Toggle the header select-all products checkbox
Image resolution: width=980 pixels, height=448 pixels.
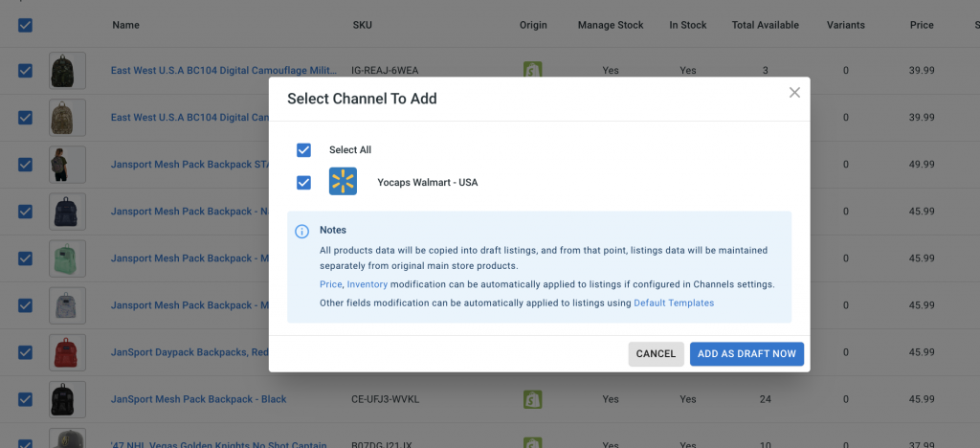tap(26, 25)
